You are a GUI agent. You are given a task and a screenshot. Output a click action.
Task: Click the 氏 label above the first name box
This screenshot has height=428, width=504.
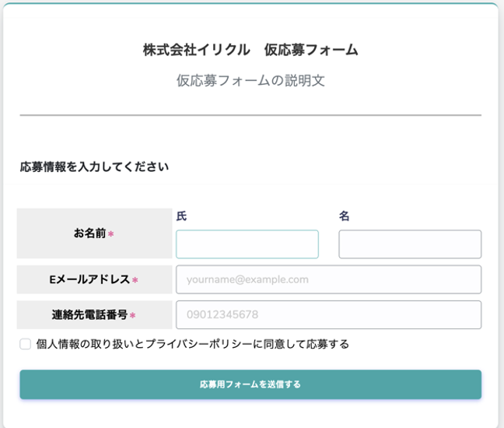tap(181, 216)
